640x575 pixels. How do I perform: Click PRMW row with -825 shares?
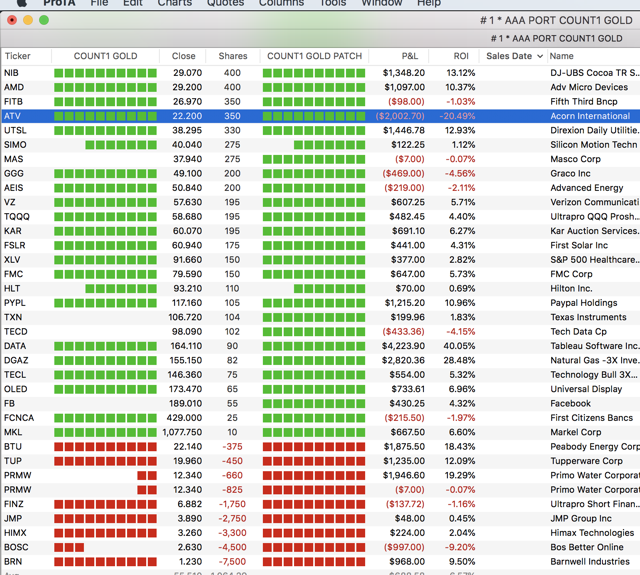pyautogui.click(x=320, y=490)
